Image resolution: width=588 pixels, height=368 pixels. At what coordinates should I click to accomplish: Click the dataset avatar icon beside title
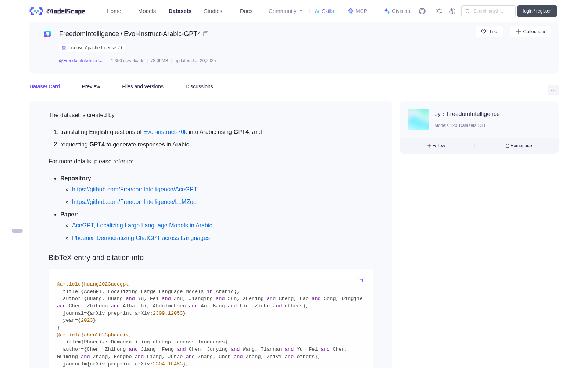pos(47,34)
